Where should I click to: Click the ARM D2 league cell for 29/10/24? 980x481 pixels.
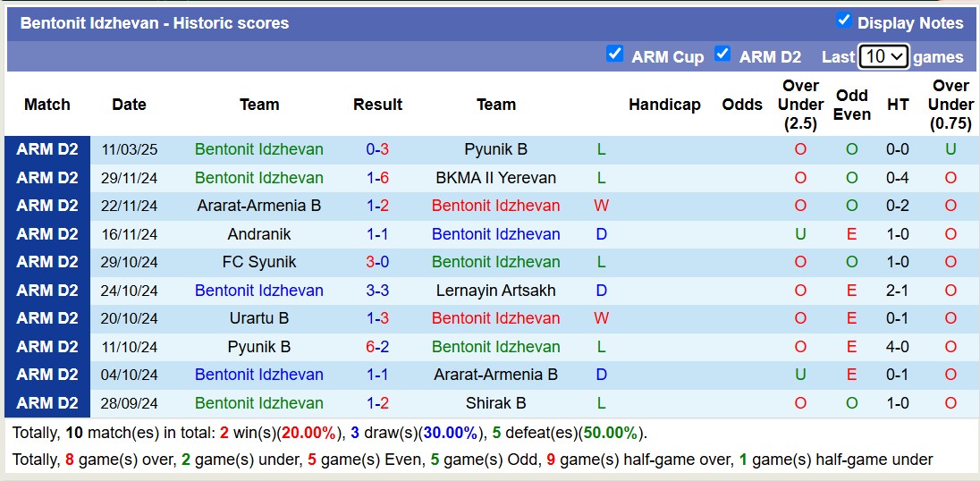tap(47, 262)
